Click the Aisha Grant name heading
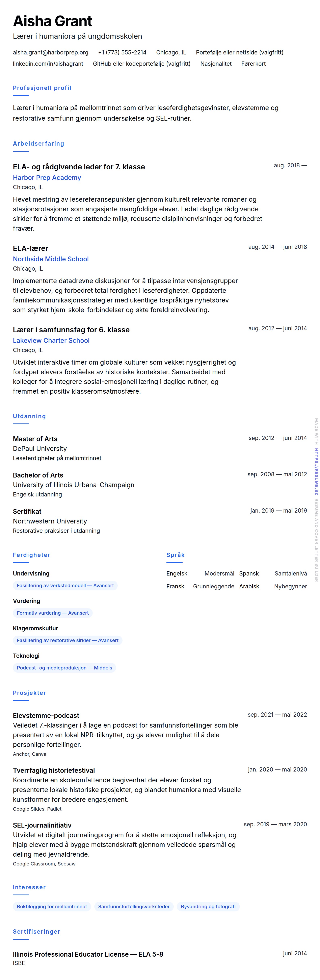Screen dimensions: 320x980 [x=52, y=21]
